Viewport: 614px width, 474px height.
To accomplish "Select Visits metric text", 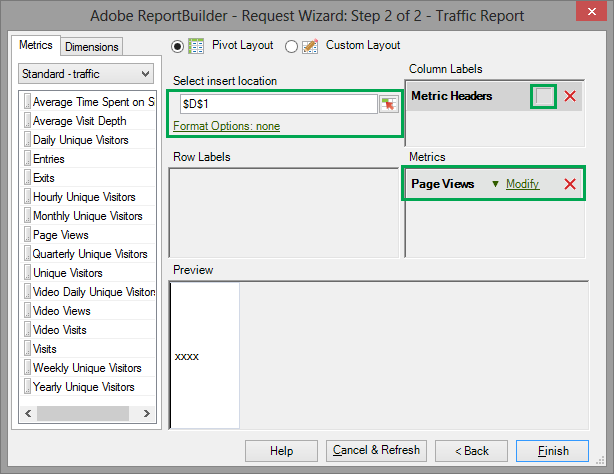I will point(45,349).
